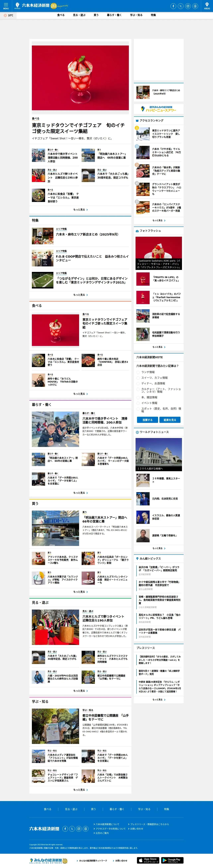Viewport: 213px width, 868px height.
Task: Open 食べる in the top navigation
Action: [61, 15]
